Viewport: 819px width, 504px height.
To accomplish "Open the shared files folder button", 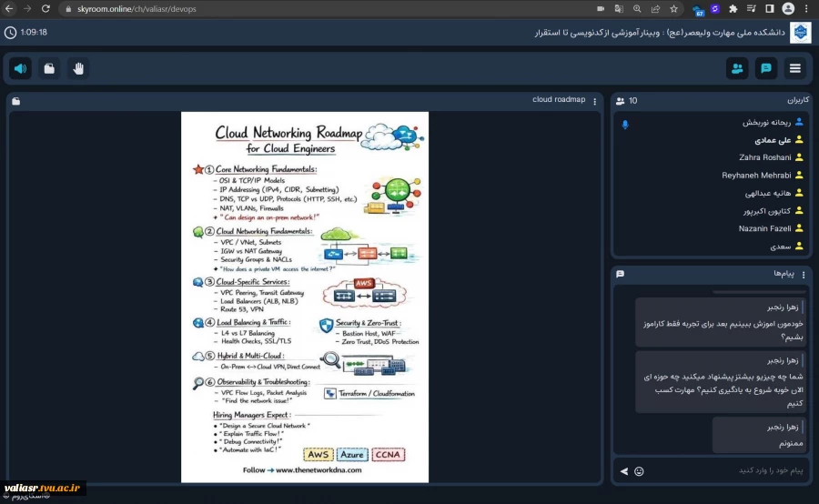I will 49,68.
